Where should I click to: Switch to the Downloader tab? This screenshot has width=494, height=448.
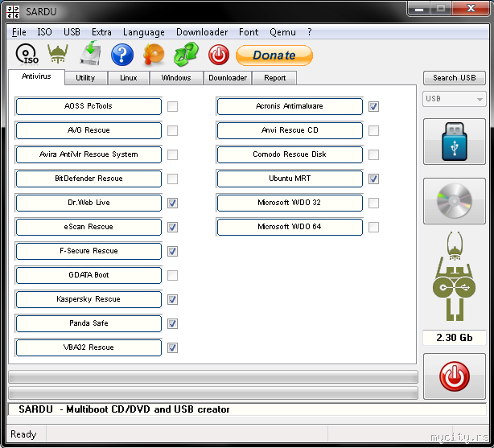point(228,78)
